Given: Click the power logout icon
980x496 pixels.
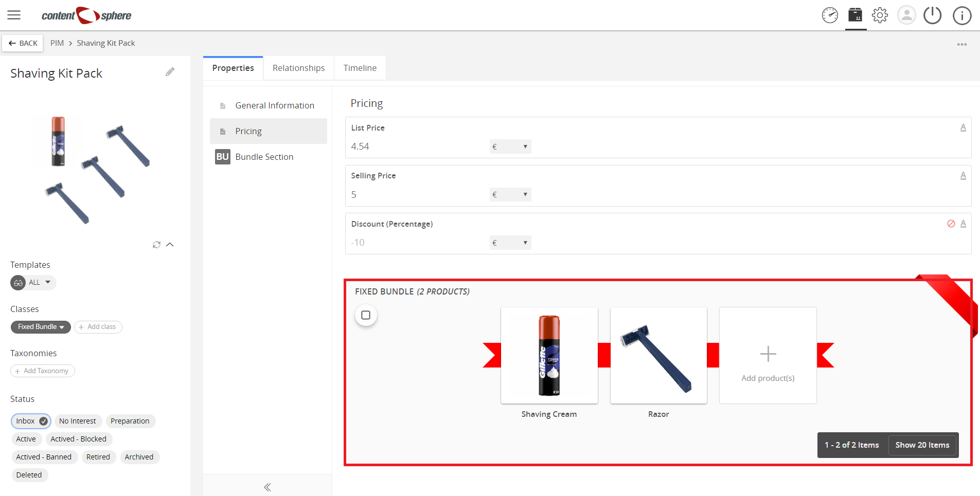Looking at the screenshot, I should [x=932, y=15].
